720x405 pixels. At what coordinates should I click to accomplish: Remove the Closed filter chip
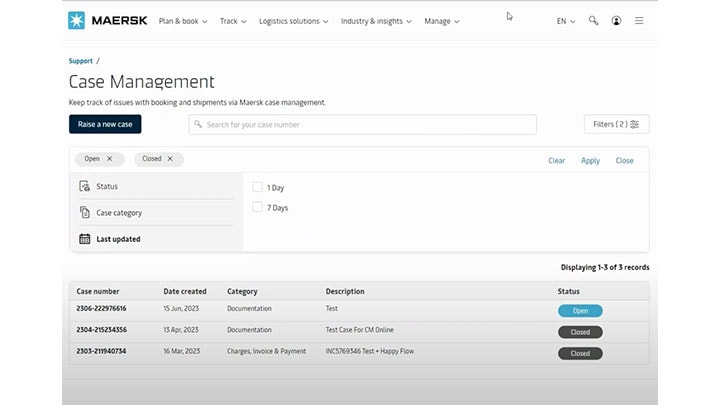(x=170, y=159)
